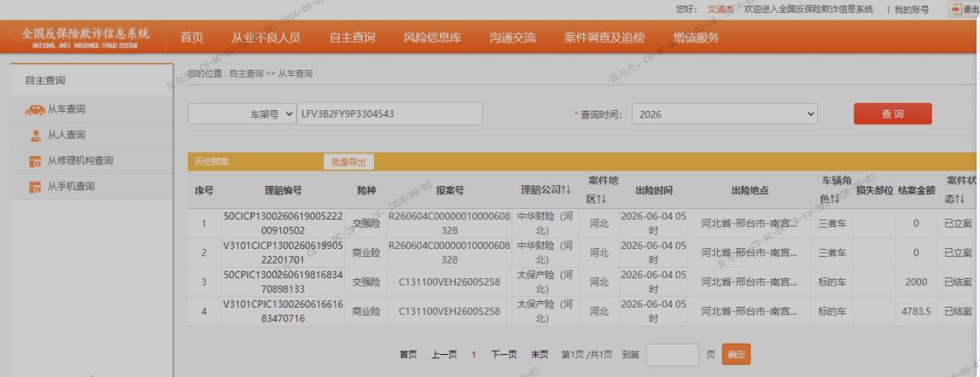Sort by 案件状态 column header
The height and width of the screenshot is (377, 980).
960,189
